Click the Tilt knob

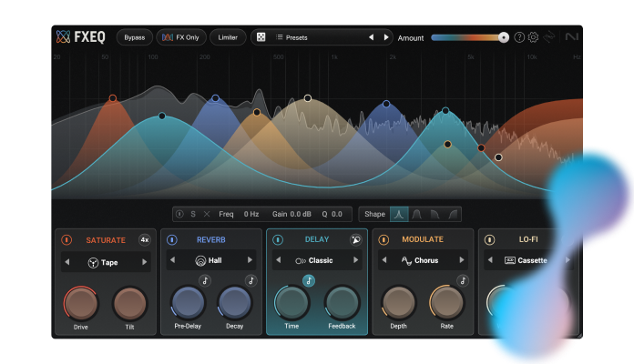[129, 304]
